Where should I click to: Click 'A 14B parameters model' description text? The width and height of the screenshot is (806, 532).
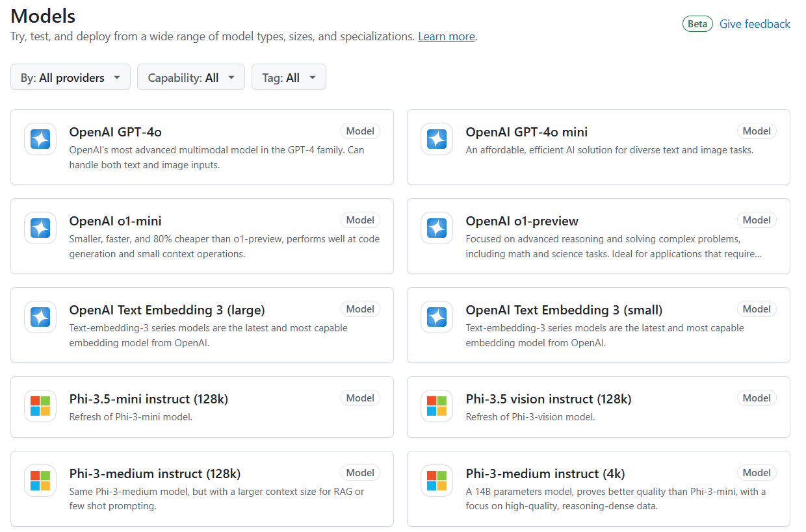click(x=616, y=499)
